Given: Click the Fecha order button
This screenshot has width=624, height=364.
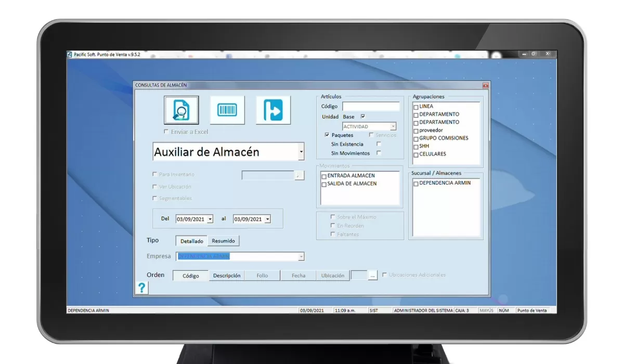Looking at the screenshot, I should coord(298,275).
